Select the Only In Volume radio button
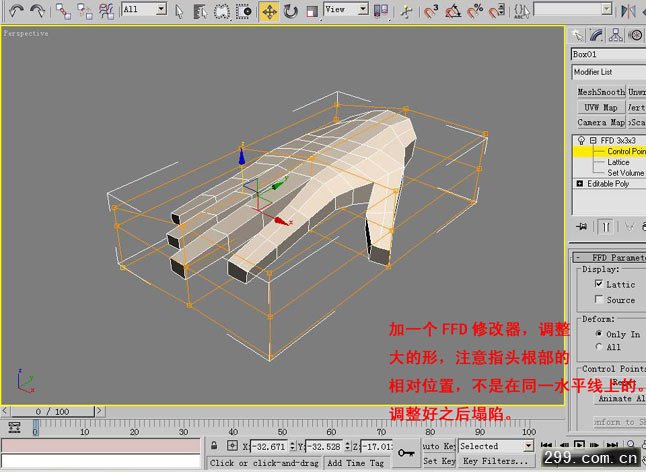This screenshot has width=646, height=472. tap(599, 333)
